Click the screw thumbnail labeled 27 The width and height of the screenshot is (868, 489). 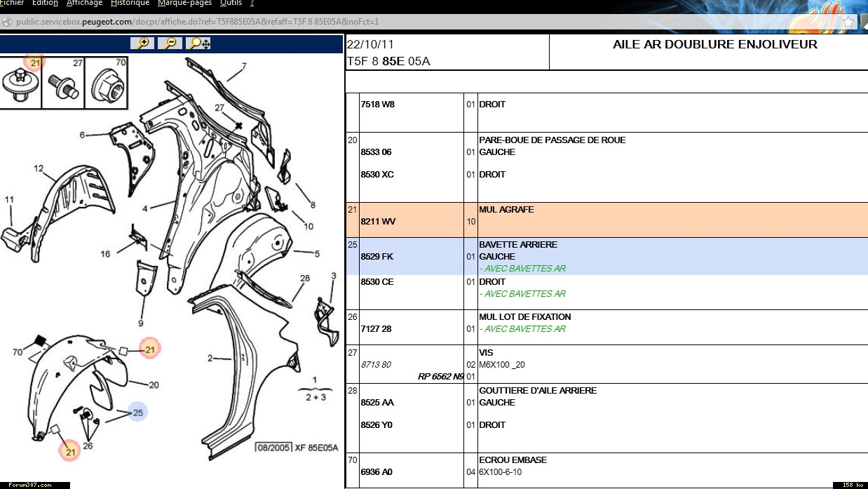[63, 84]
